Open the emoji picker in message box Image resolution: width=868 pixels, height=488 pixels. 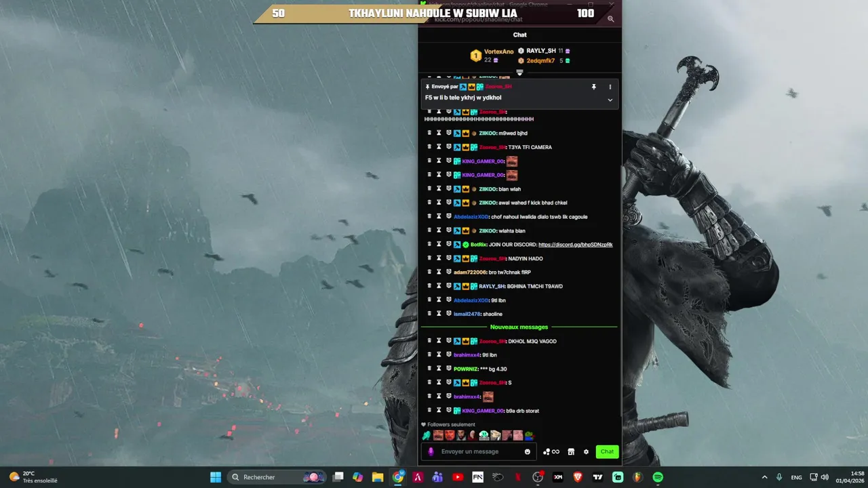(x=528, y=451)
